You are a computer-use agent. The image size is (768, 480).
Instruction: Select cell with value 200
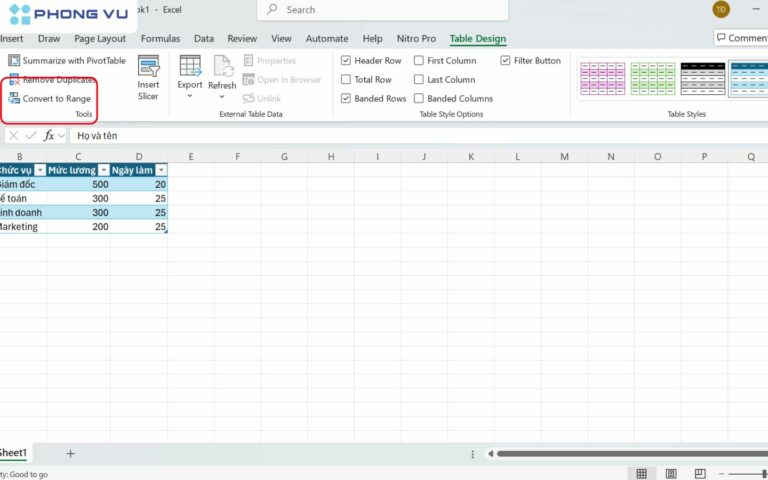[x=78, y=227]
